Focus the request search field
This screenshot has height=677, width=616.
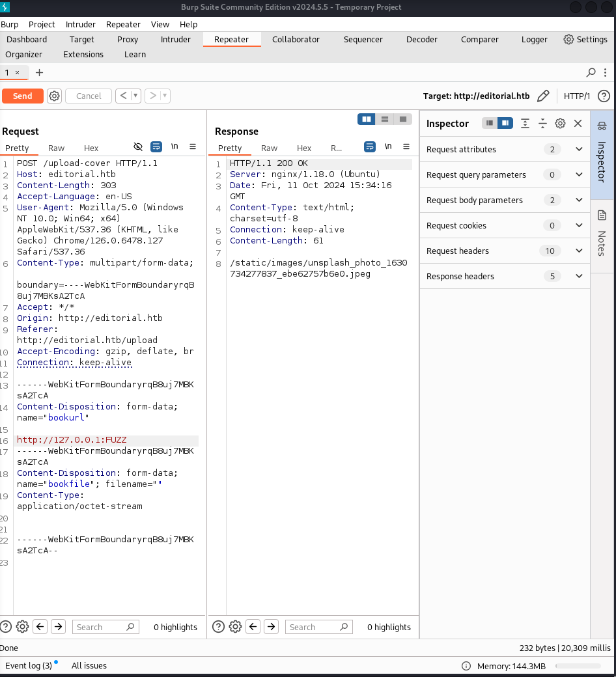pos(105,627)
